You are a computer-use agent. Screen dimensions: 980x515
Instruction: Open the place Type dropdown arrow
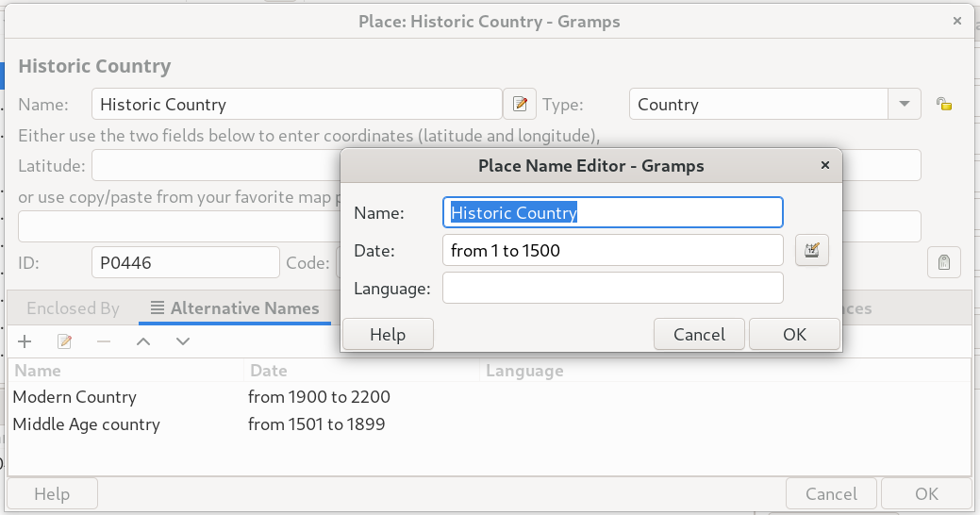(905, 104)
